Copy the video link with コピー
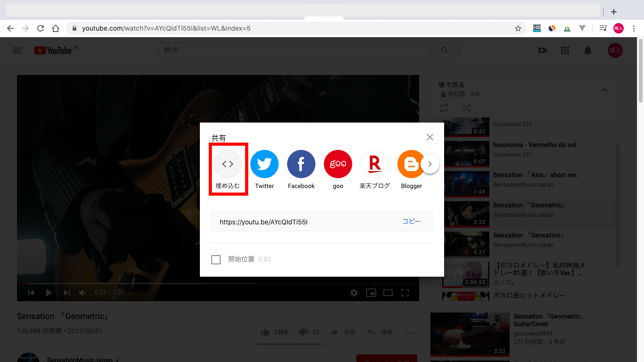644x362 pixels. click(x=412, y=221)
